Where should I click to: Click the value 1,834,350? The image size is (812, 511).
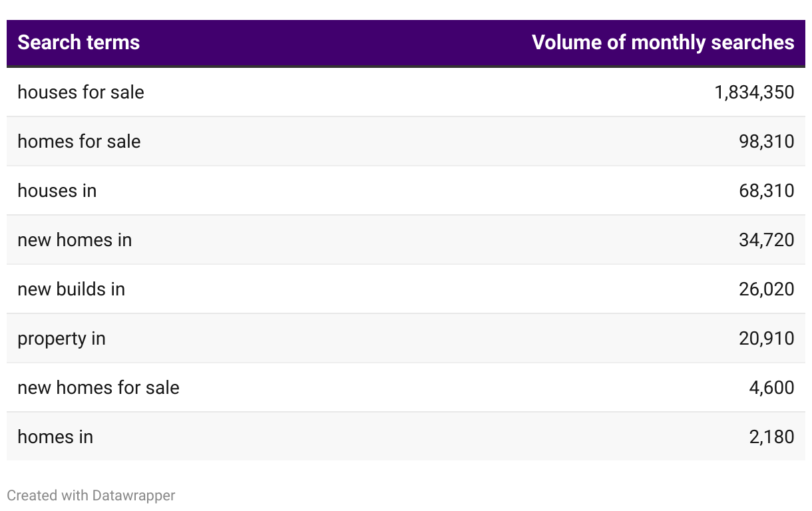754,92
